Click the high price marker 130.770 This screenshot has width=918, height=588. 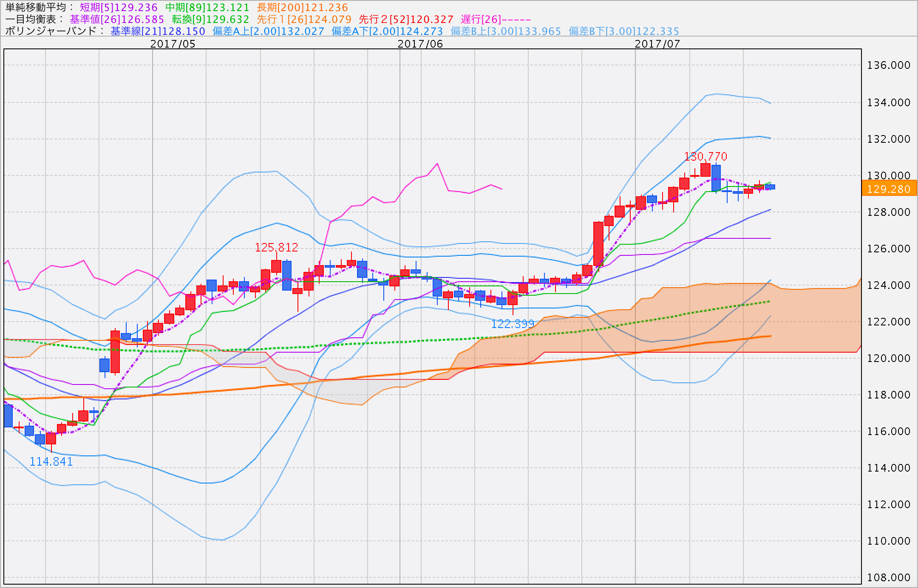click(x=706, y=156)
